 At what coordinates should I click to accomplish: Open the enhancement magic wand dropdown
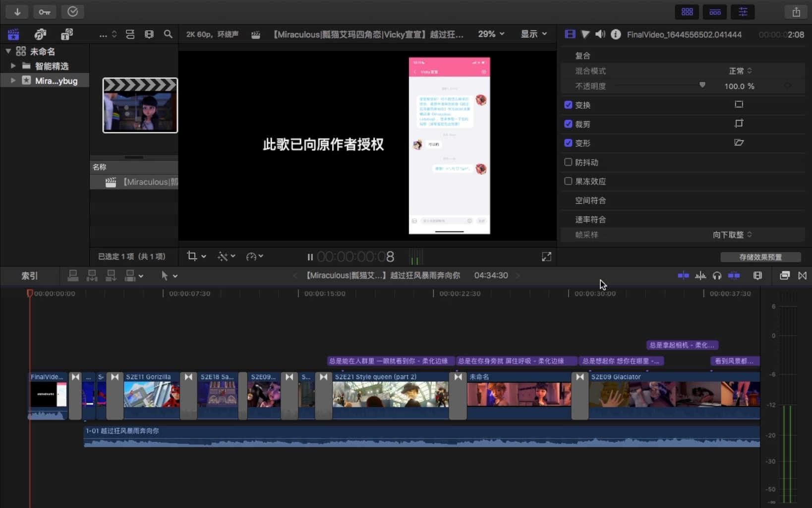click(227, 256)
